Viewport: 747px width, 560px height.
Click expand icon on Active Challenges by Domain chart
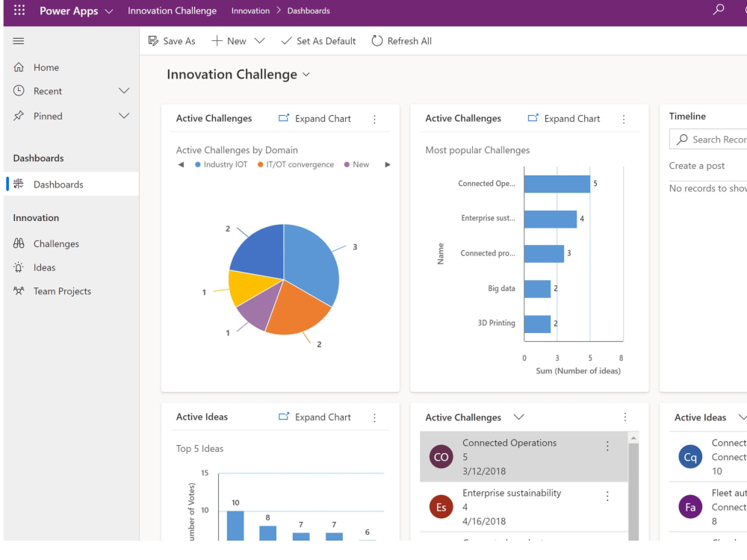(x=283, y=118)
